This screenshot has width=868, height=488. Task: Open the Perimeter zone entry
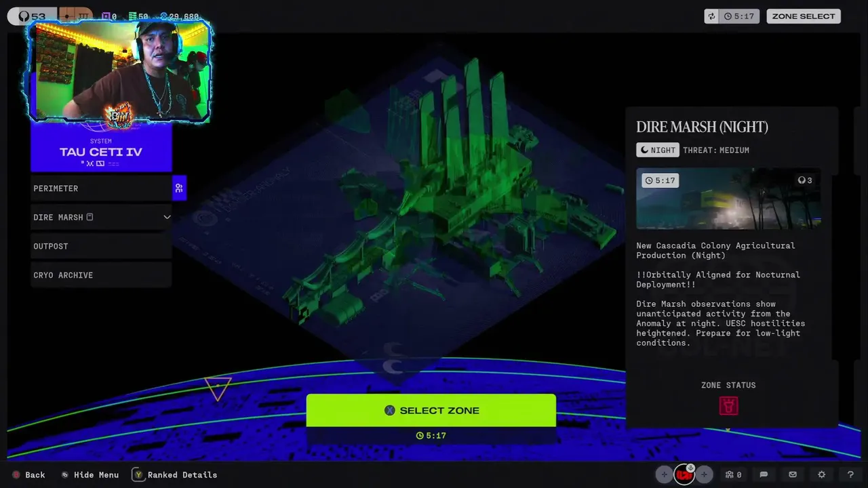click(101, 188)
